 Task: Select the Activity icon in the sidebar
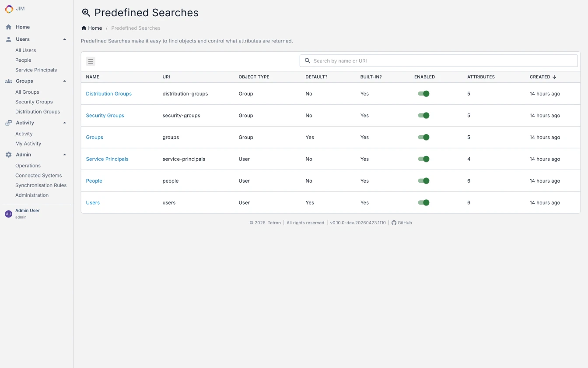(8, 123)
